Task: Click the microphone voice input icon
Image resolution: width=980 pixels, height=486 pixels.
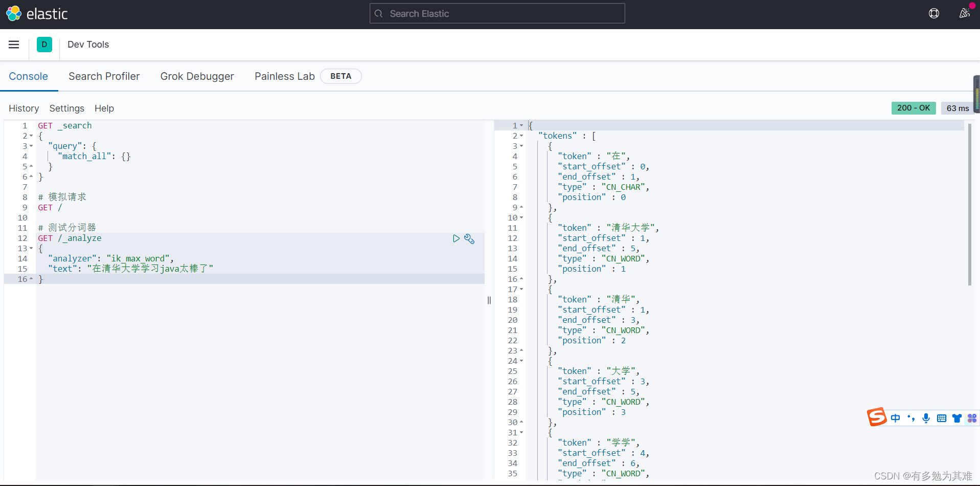Action: pos(926,418)
